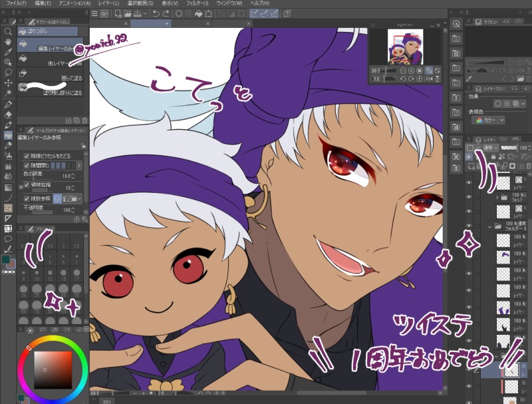532x404 pixels.
Task: Select the Ruler triangle tool
Action: click(8, 218)
